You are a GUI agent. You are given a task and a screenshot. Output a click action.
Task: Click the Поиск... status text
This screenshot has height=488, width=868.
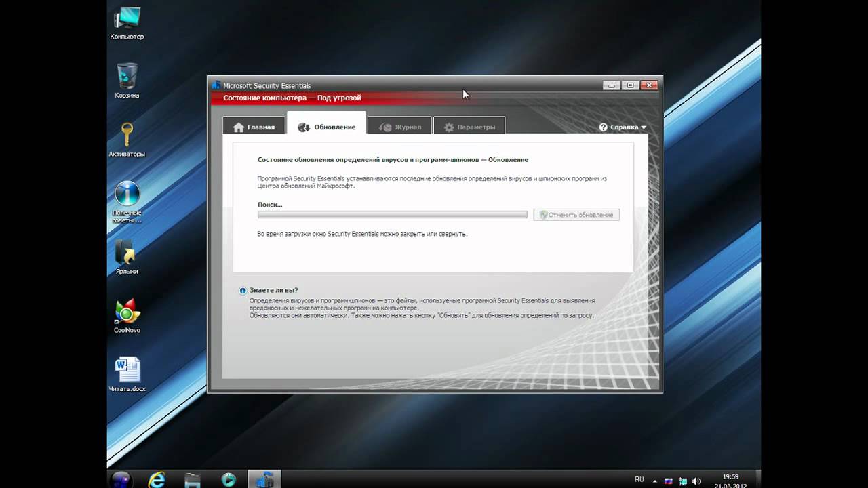point(270,205)
